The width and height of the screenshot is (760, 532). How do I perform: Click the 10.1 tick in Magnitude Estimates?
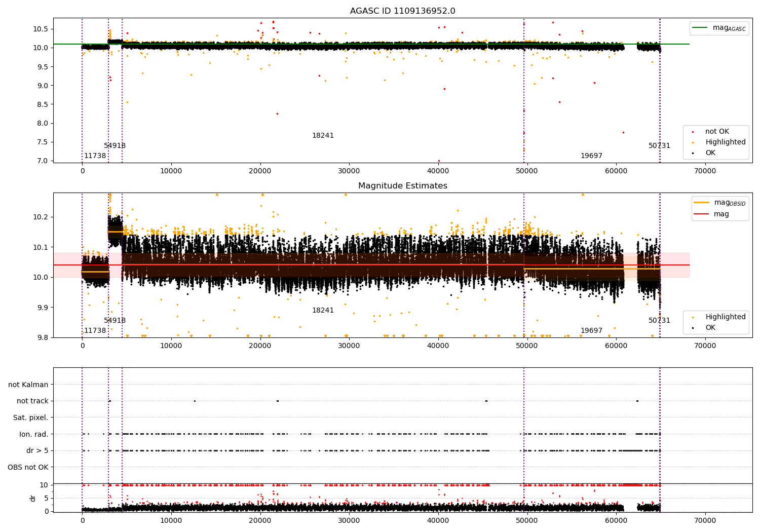(x=41, y=247)
